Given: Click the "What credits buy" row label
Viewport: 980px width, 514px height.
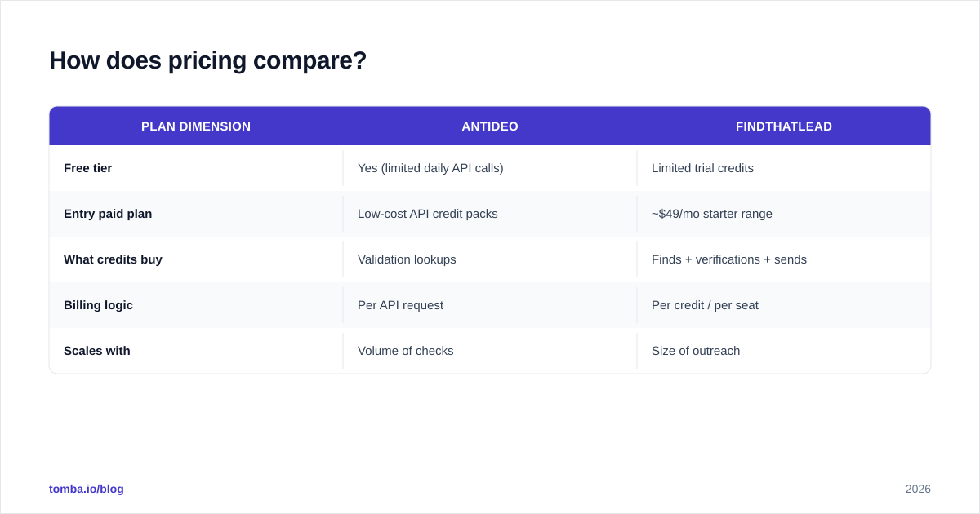Looking at the screenshot, I should 113,259.
